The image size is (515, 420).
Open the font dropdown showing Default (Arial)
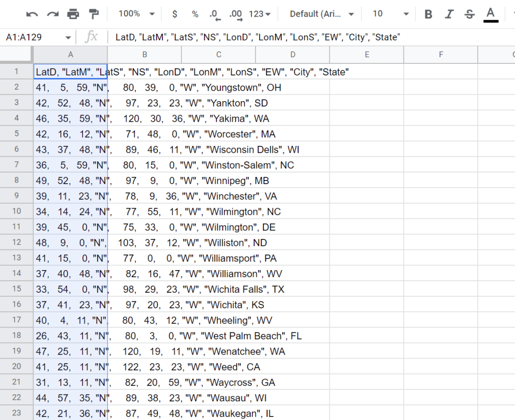coord(320,14)
